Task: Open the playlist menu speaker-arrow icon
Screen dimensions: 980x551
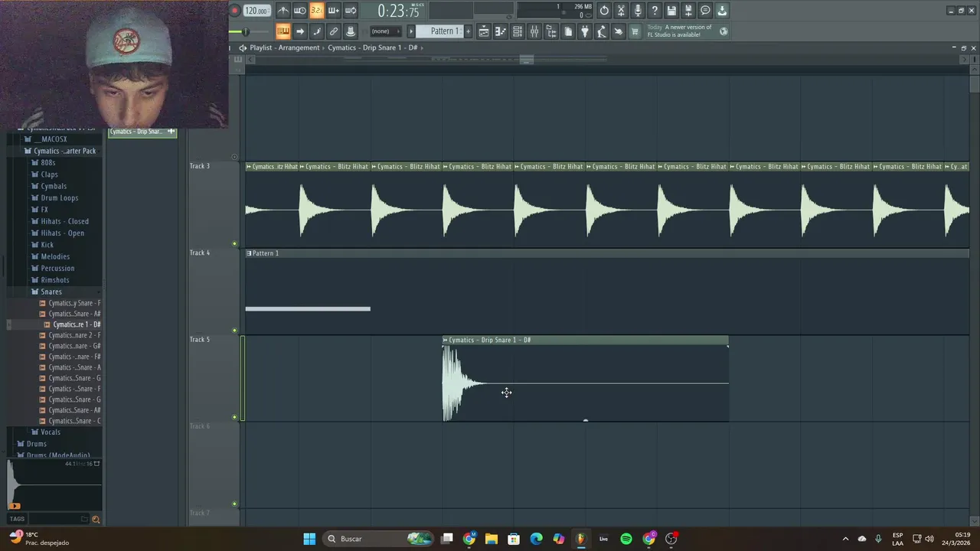Action: pos(243,47)
